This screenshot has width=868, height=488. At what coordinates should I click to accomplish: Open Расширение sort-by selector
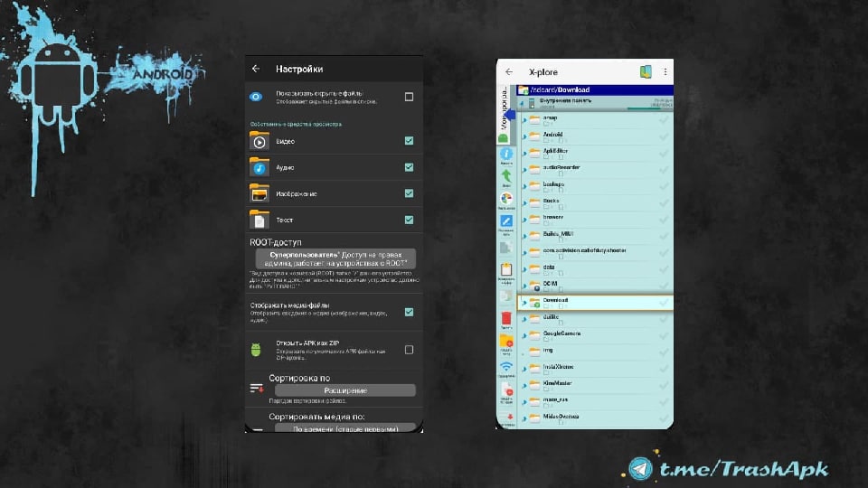[x=344, y=390]
